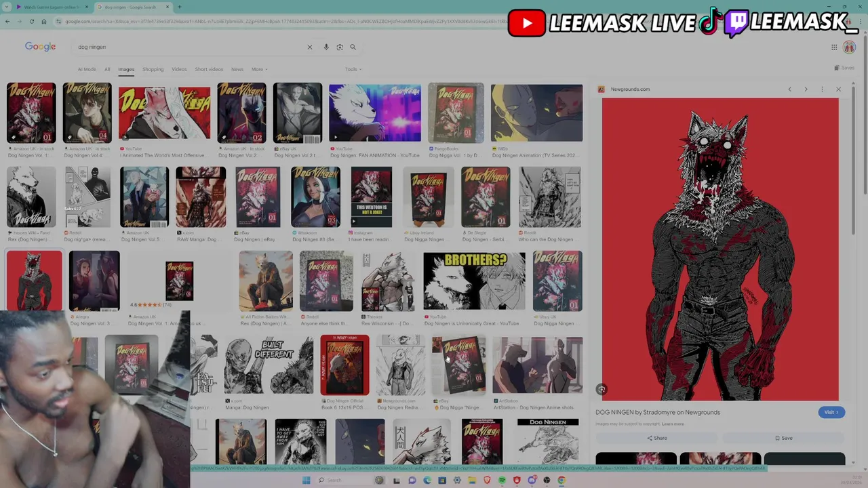This screenshot has height=488, width=868.
Task: Open Spotify from the taskbar
Action: (x=502, y=481)
